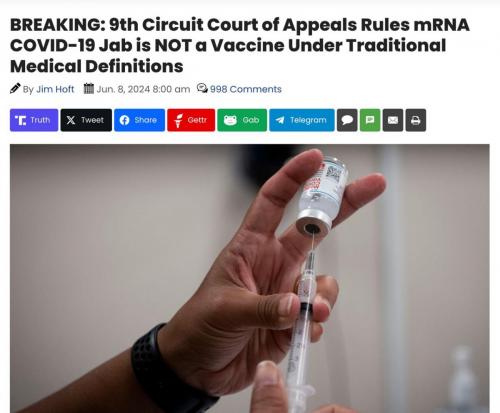Share the article on Facebook
The width and height of the screenshot is (500, 413).
139,120
